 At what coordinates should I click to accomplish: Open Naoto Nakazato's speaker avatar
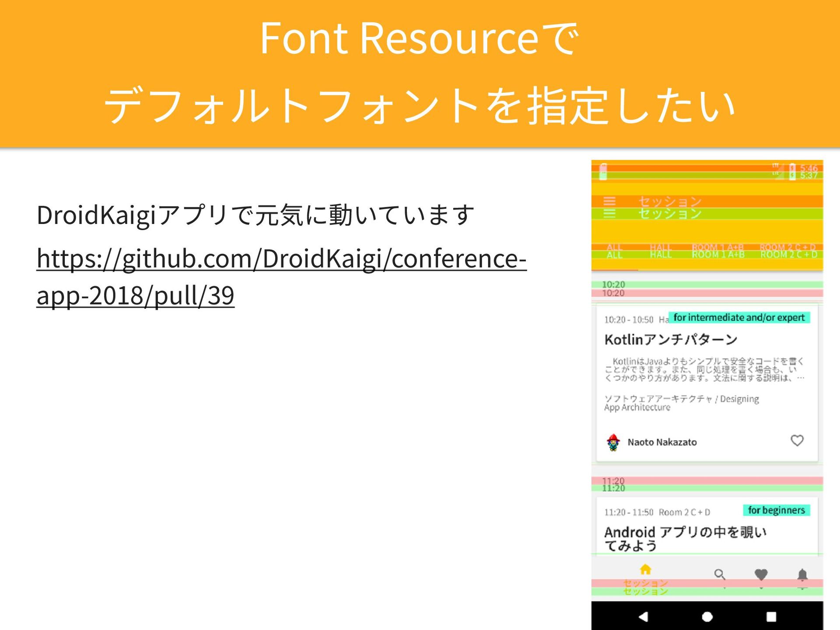pyautogui.click(x=613, y=442)
